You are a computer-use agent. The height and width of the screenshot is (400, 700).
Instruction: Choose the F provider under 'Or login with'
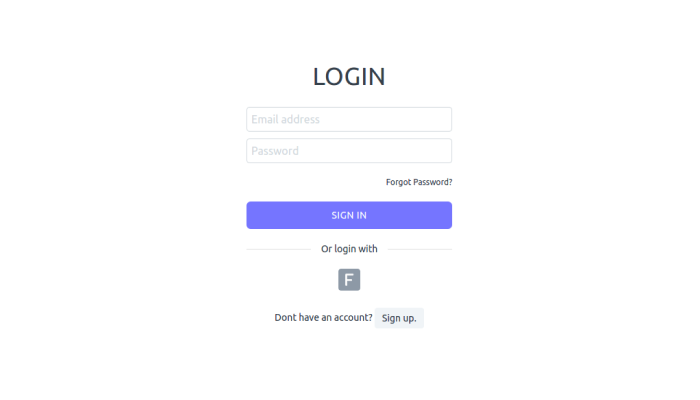pos(349,279)
